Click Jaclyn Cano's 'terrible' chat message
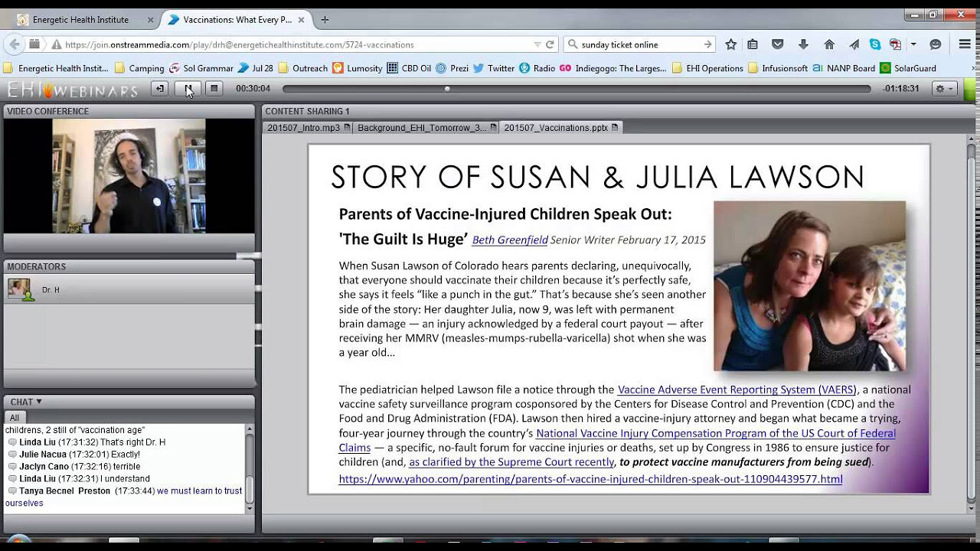The image size is (980, 551). coord(73,466)
